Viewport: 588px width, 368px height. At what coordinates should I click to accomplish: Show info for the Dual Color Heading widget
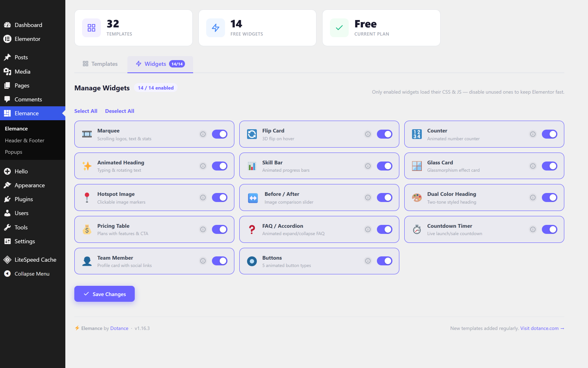[533, 197]
